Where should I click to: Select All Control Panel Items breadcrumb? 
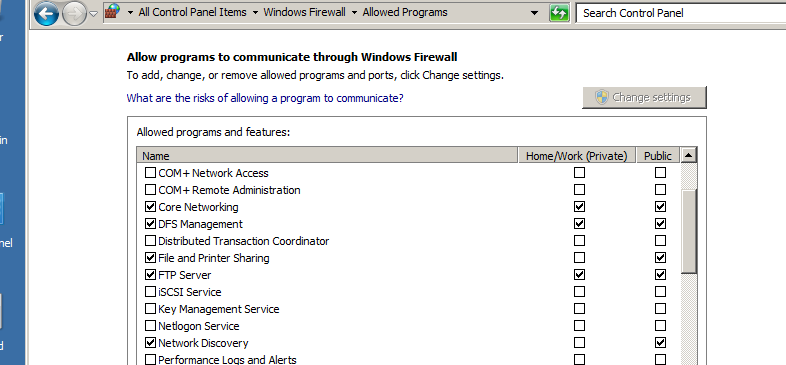(192, 13)
